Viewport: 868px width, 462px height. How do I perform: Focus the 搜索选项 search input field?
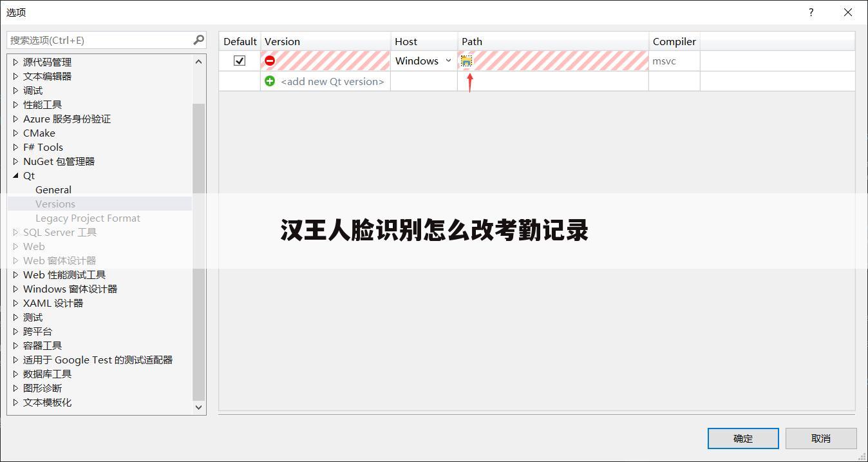(100, 40)
